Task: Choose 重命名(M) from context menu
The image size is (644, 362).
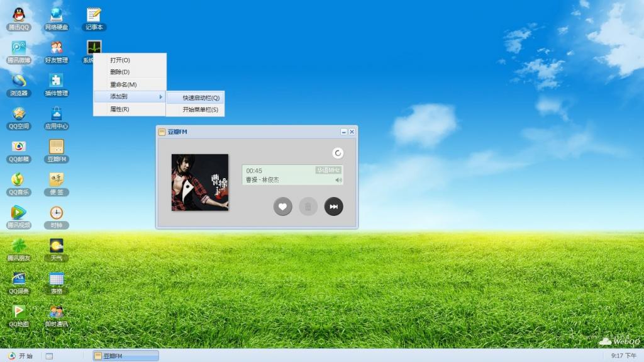Action: point(130,84)
